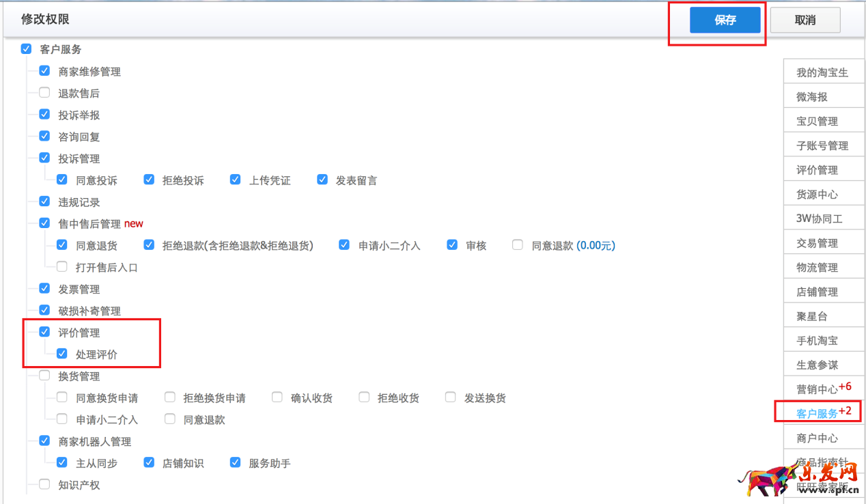Check the 知识产权 permission

(44, 484)
